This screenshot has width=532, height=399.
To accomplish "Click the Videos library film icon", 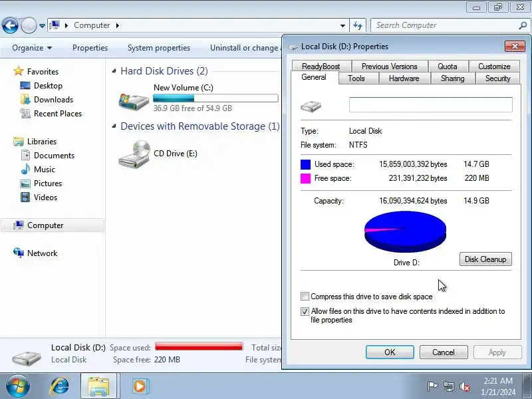I will pos(25,197).
